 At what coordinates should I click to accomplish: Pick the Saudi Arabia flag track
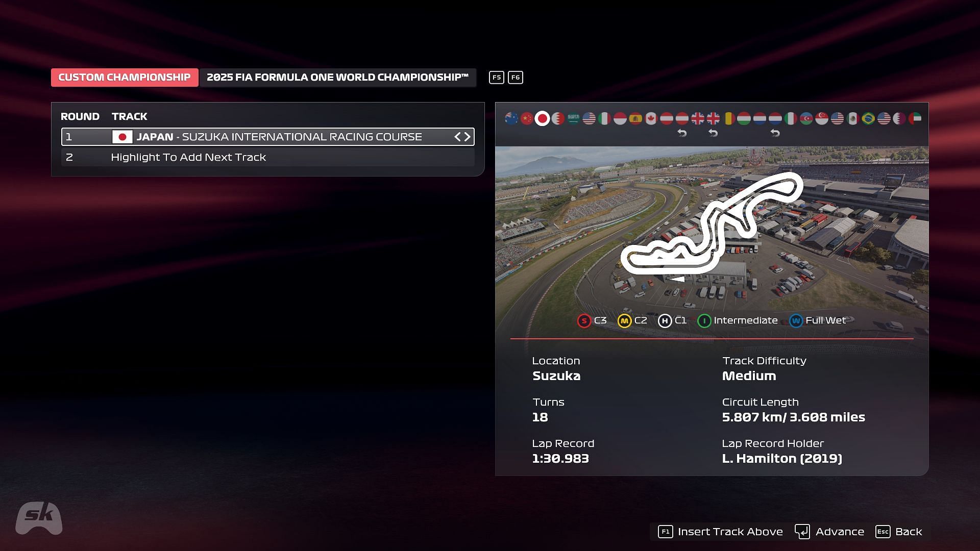(573, 118)
